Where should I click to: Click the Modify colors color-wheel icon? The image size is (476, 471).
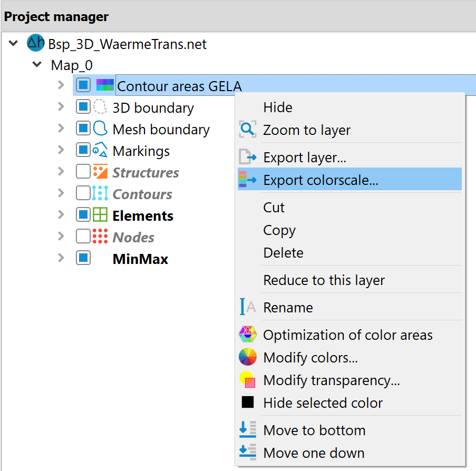pos(247,357)
